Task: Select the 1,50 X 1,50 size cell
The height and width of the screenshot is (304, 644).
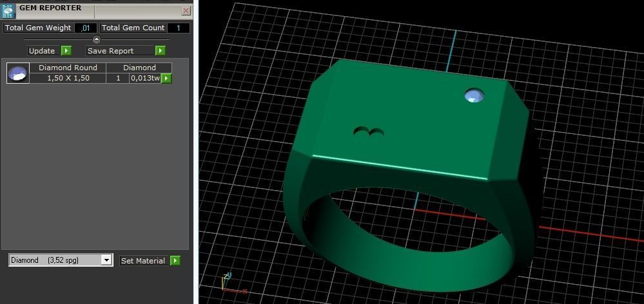Action: (68, 79)
